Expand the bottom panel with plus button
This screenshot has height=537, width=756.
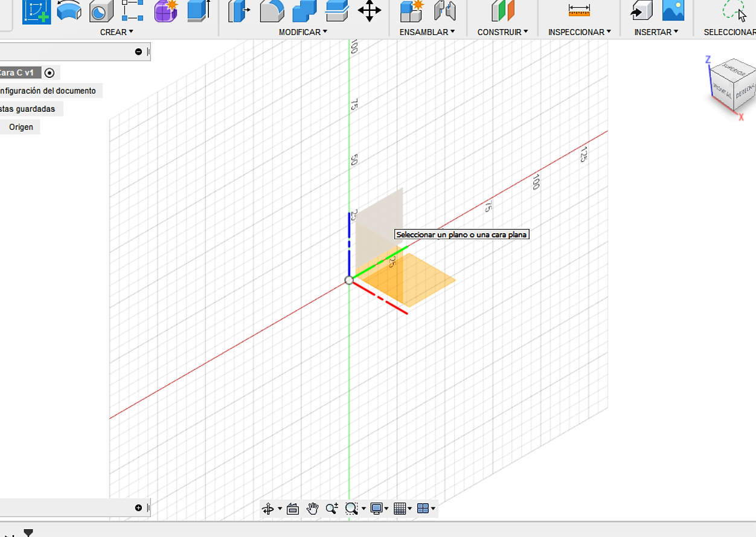[138, 508]
